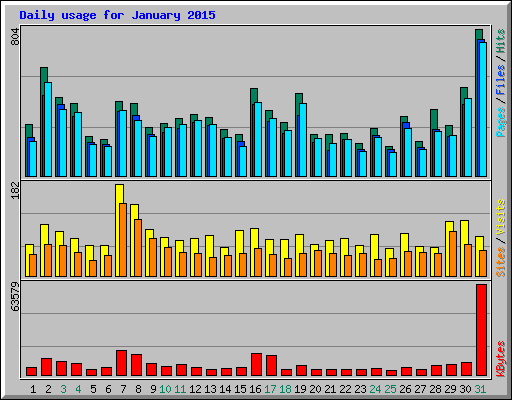Click day label 1 on the x-axis
This screenshot has width=512, height=400.
[33, 389]
